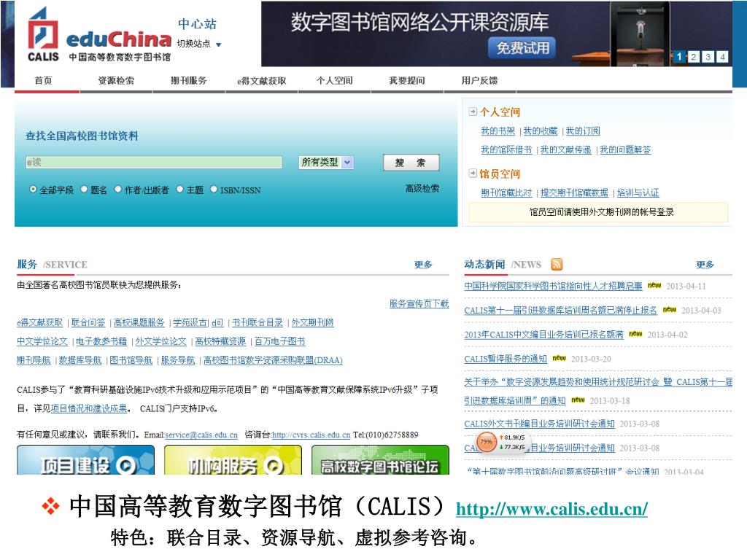Open 外文期刊网 link
Screen dimensions: 747x560
click(312, 322)
